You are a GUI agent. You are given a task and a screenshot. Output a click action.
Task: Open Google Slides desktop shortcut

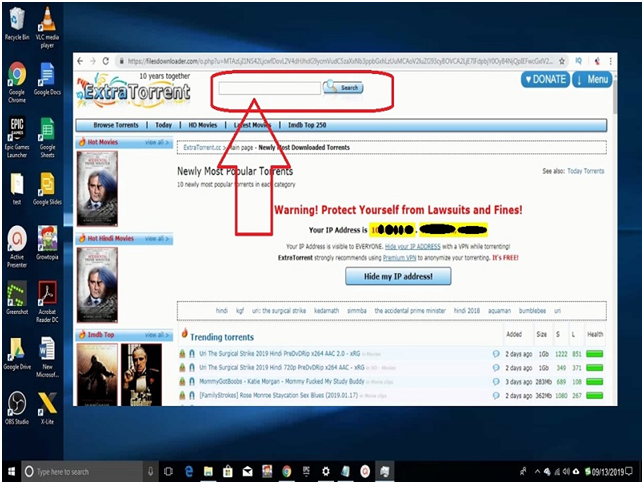click(47, 188)
